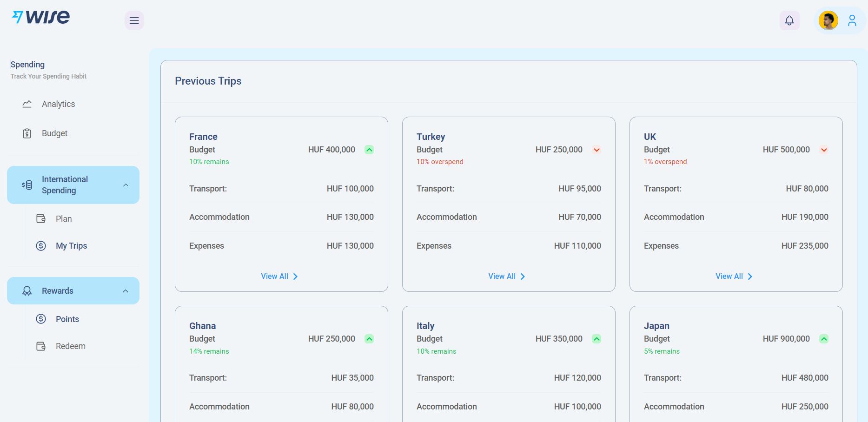
Task: Select the Turkey trip title
Action: point(431,137)
